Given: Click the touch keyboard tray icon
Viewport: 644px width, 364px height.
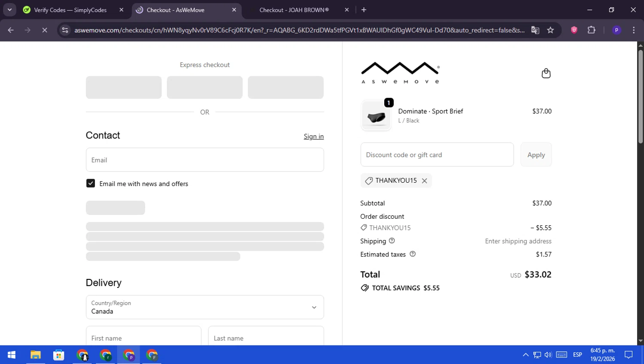Looking at the screenshot, I should coord(562,355).
